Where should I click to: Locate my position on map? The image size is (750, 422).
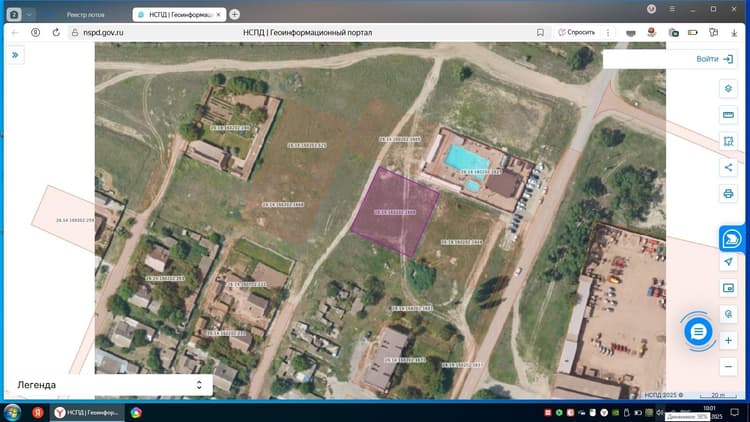click(728, 262)
